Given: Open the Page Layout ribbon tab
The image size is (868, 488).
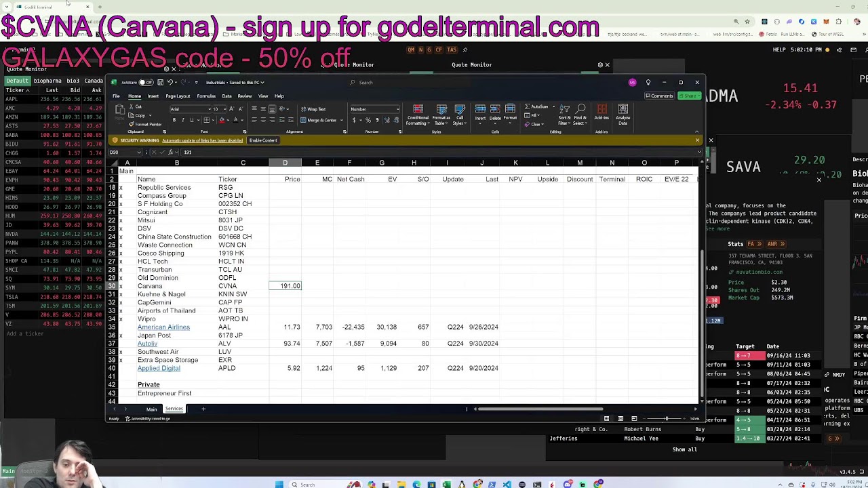Looking at the screenshot, I should click(178, 96).
